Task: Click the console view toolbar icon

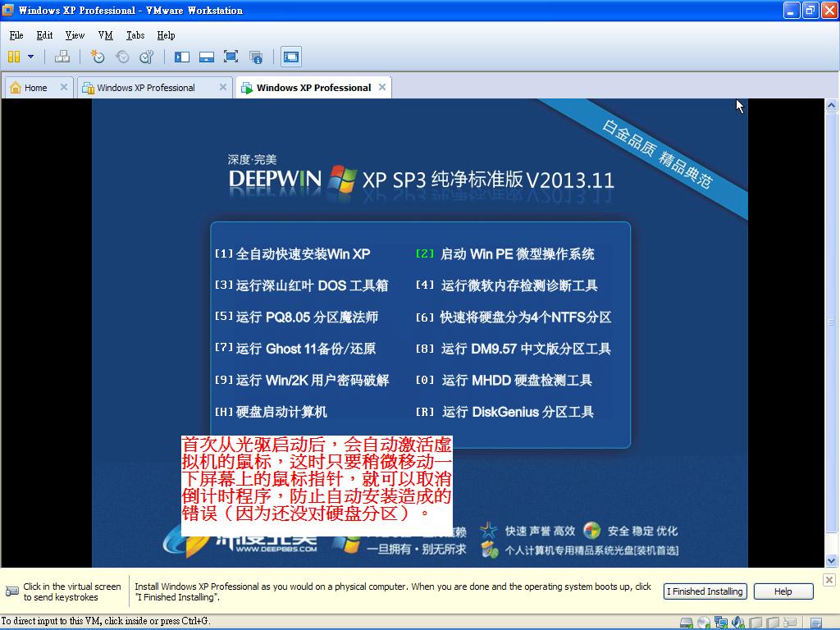Action: [291, 57]
